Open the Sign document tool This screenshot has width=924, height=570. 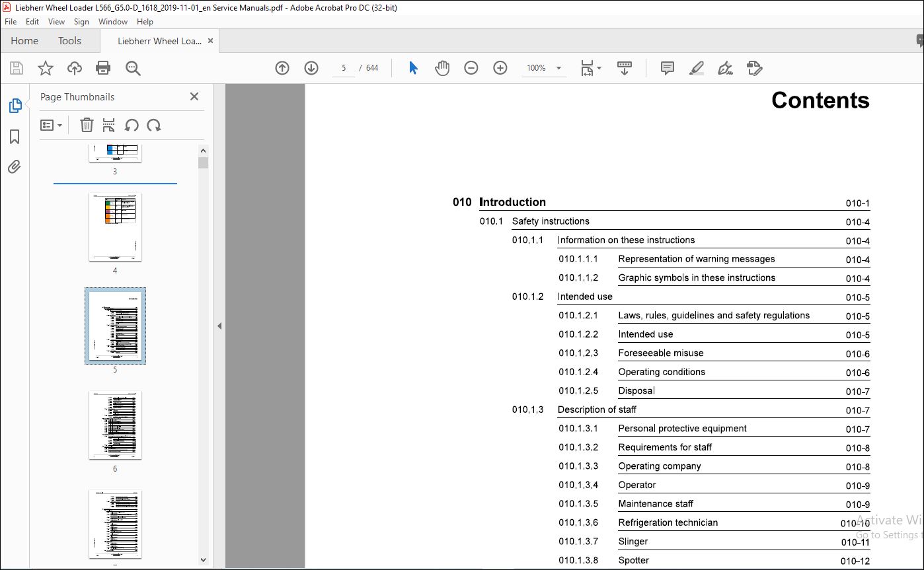point(725,68)
